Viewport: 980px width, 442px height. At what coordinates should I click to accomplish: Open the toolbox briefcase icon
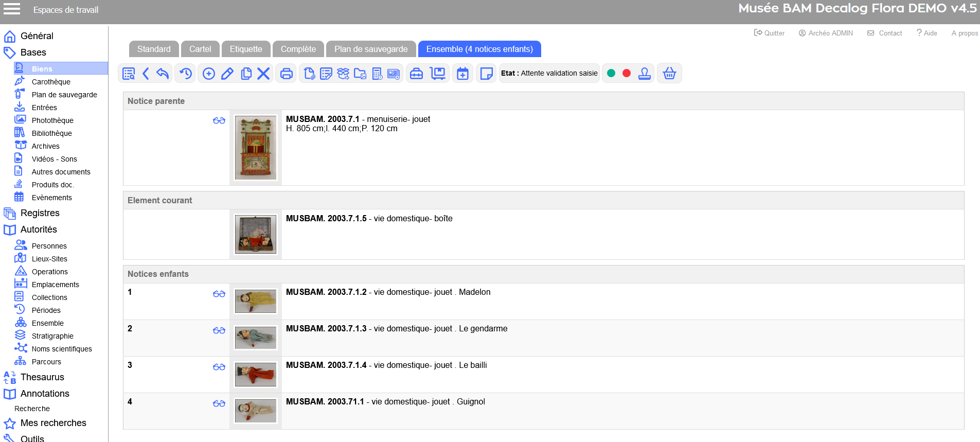[417, 74]
